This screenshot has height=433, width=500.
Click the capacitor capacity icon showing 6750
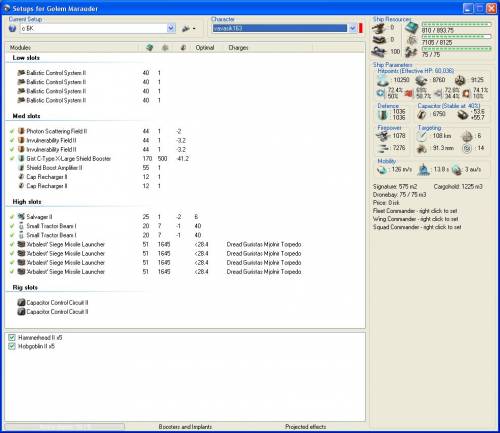422,114
